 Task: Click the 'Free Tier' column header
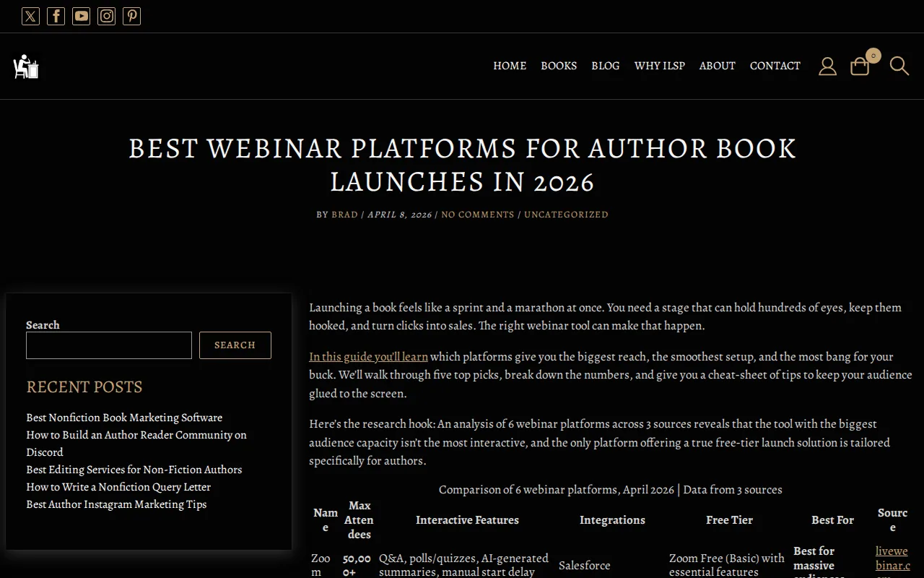729,520
